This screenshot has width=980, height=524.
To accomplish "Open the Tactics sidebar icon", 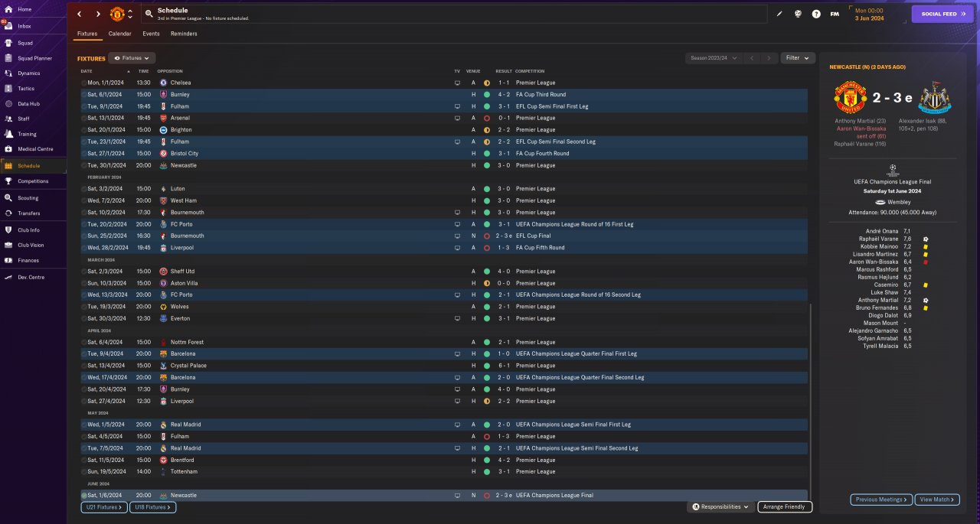I will pos(8,89).
